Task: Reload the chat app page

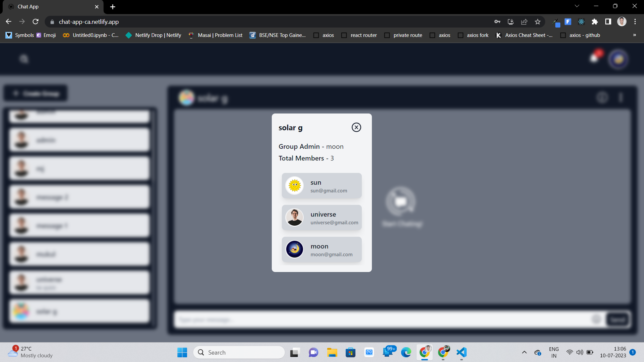Action: (36, 21)
